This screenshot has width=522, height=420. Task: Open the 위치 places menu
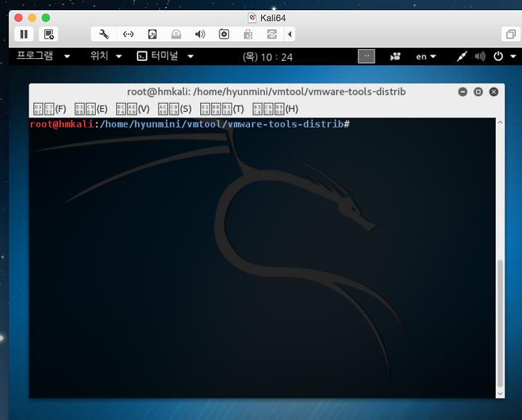106,57
